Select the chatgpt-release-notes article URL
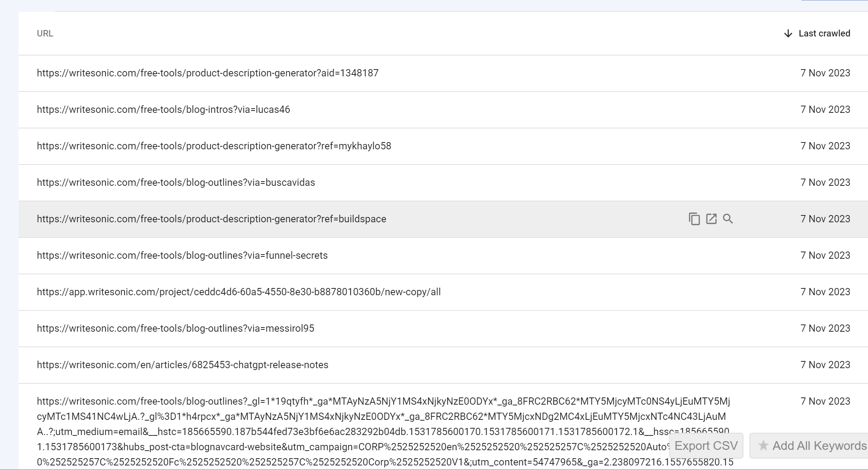 (182, 365)
